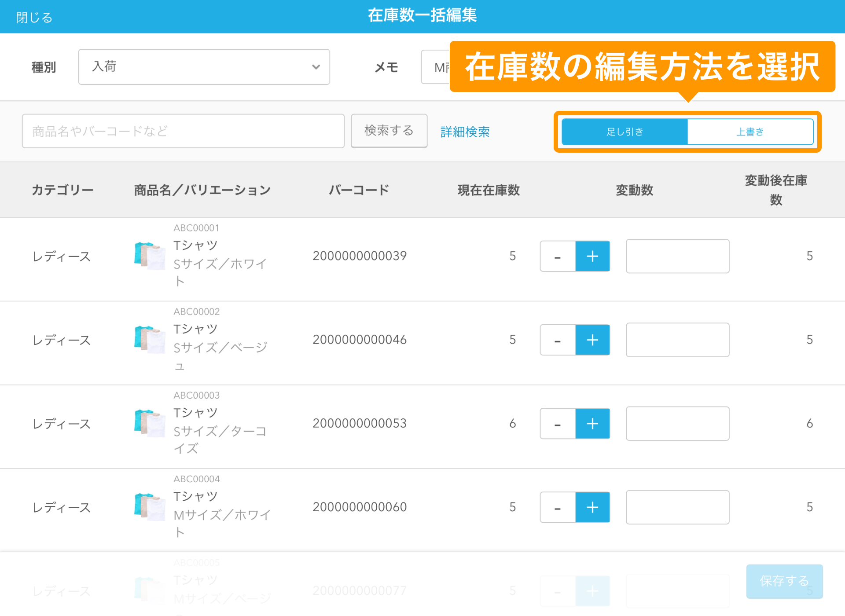
Task: Switch to 上書き edit mode
Action: tap(750, 132)
